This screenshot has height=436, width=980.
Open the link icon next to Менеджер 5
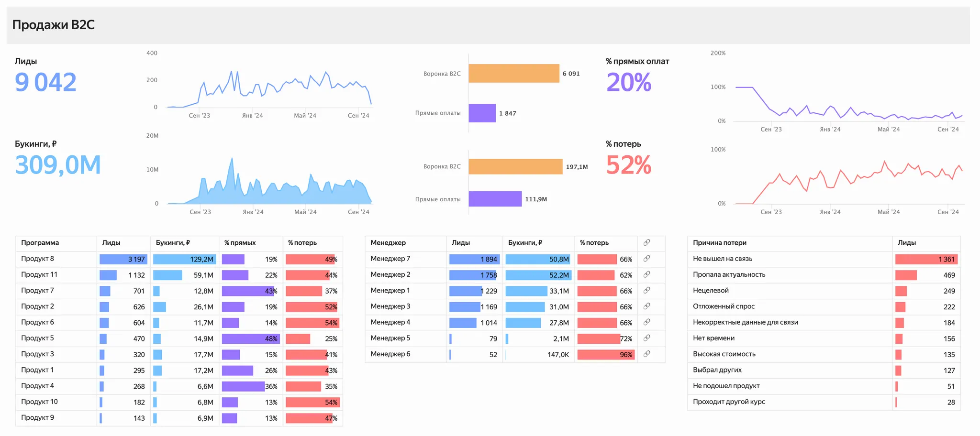(x=646, y=338)
